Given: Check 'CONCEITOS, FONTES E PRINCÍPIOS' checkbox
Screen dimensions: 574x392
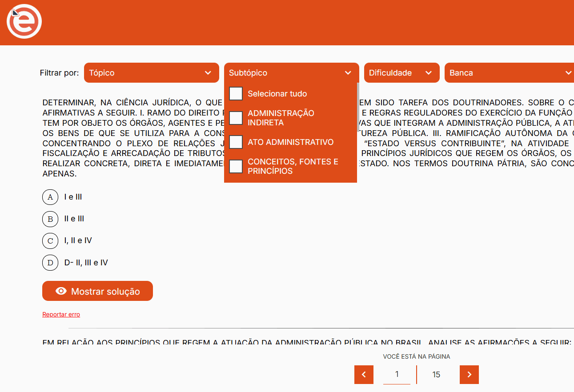Looking at the screenshot, I should pyautogui.click(x=236, y=166).
